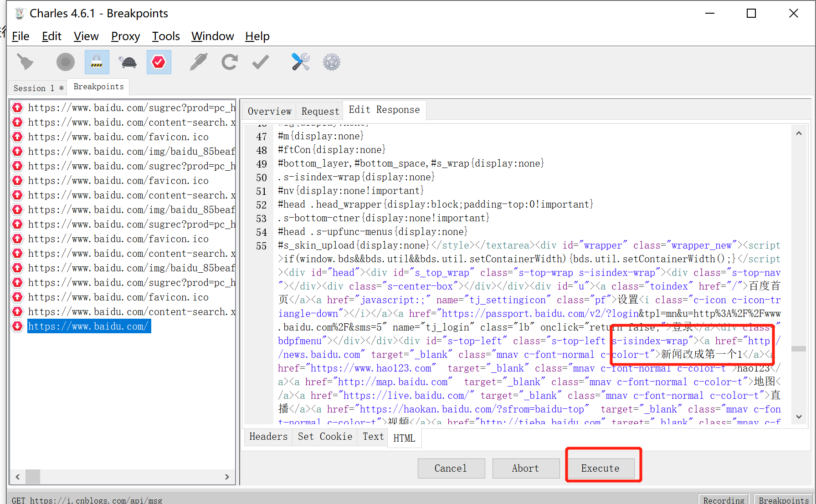Click the code line "#m{display:none}"
Viewport: 816px width, 504px height.
(321, 136)
